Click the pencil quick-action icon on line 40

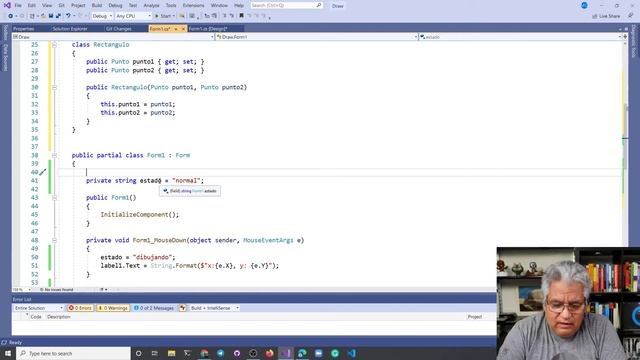coord(42,172)
